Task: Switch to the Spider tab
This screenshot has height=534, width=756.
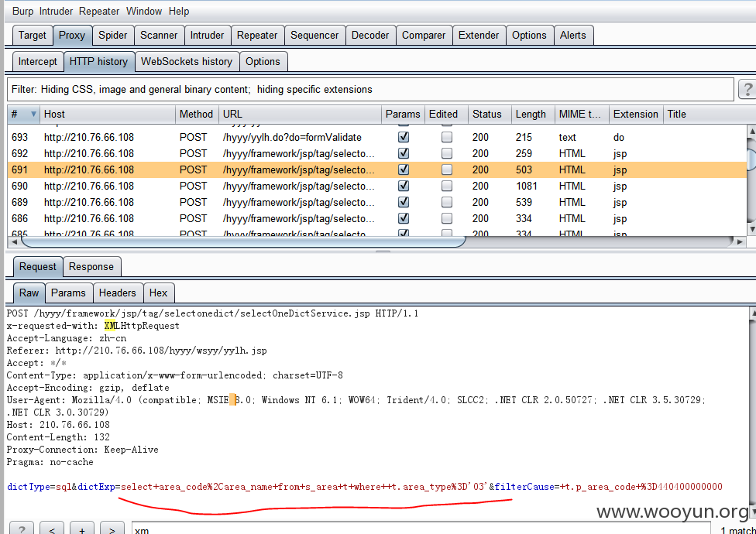Action: coord(113,36)
